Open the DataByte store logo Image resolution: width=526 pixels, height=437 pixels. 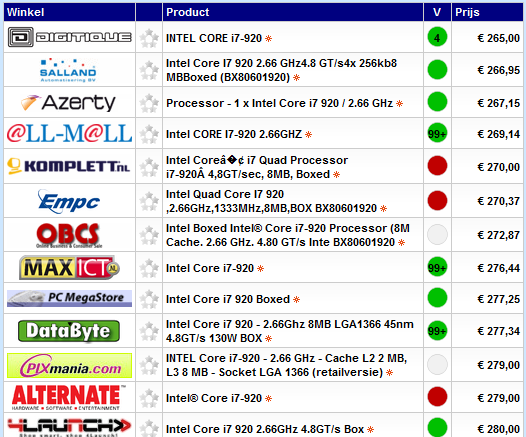(69, 331)
